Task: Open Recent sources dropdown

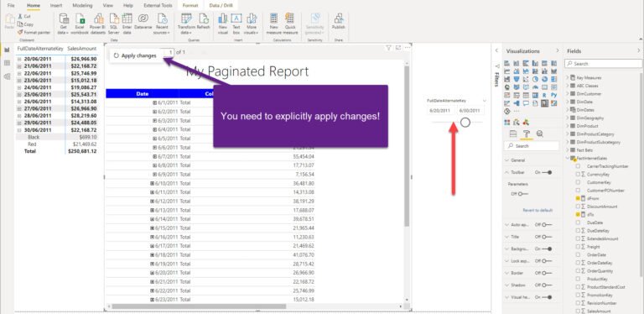Action: coord(162,24)
